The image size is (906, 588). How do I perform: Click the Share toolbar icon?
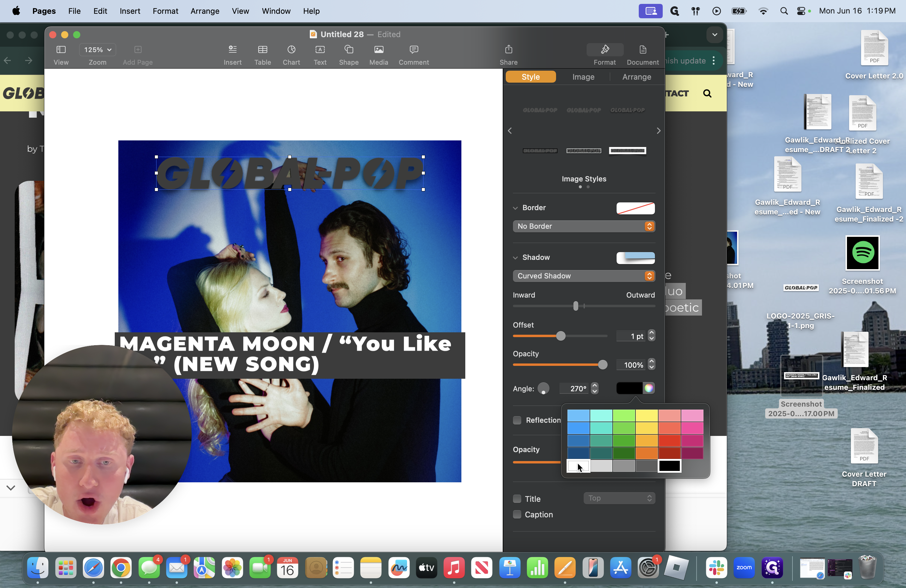click(509, 49)
